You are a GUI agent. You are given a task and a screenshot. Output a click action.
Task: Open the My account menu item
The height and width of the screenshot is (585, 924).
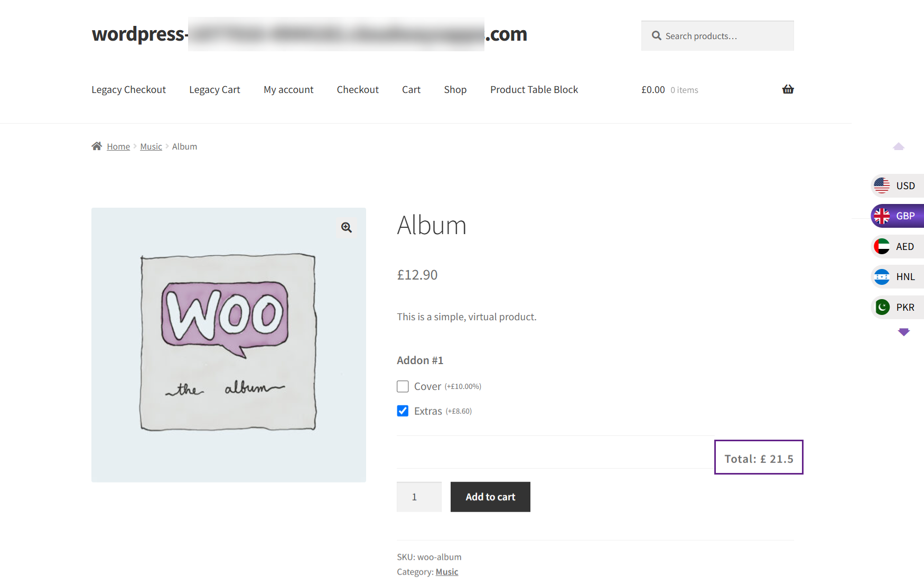tap(288, 90)
